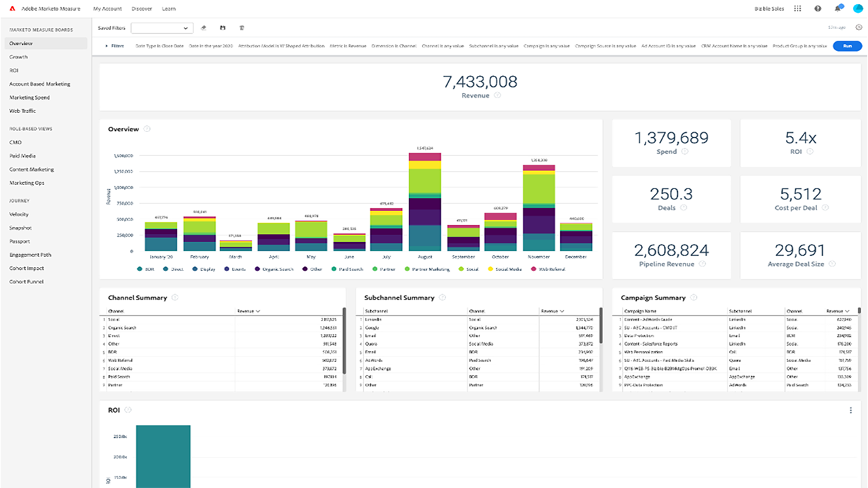
Task: Delete the saved filter via the trash icon
Action: point(241,27)
